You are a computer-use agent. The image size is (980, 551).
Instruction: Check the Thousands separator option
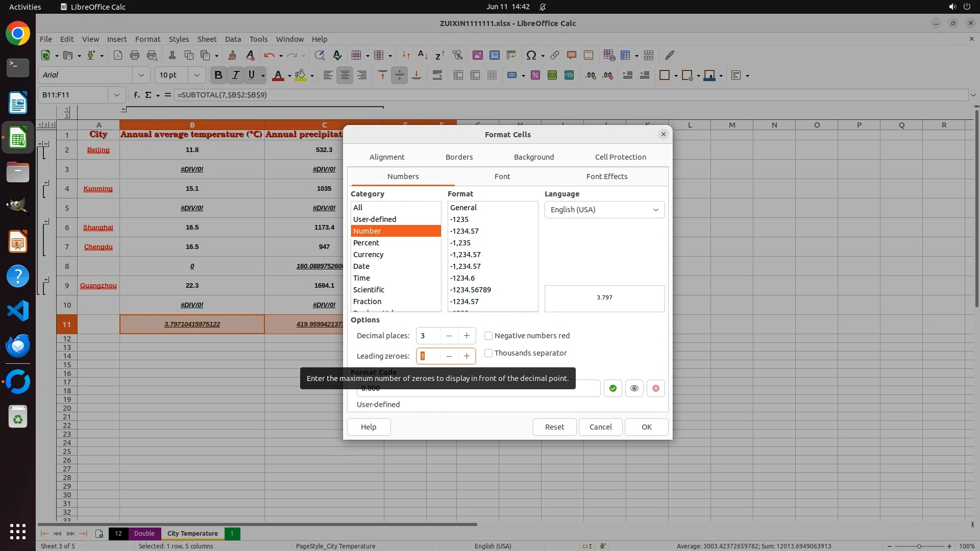click(488, 353)
